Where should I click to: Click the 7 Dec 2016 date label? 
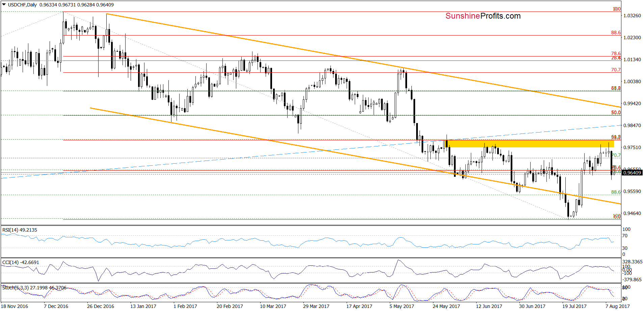tap(56, 306)
